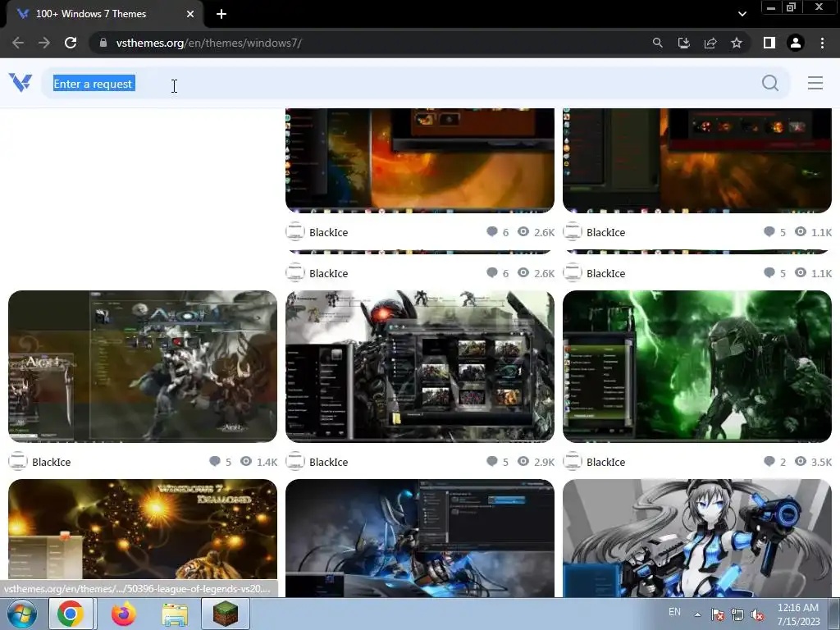Click the browser forward arrow
The width and height of the screenshot is (840, 630).
point(44,43)
